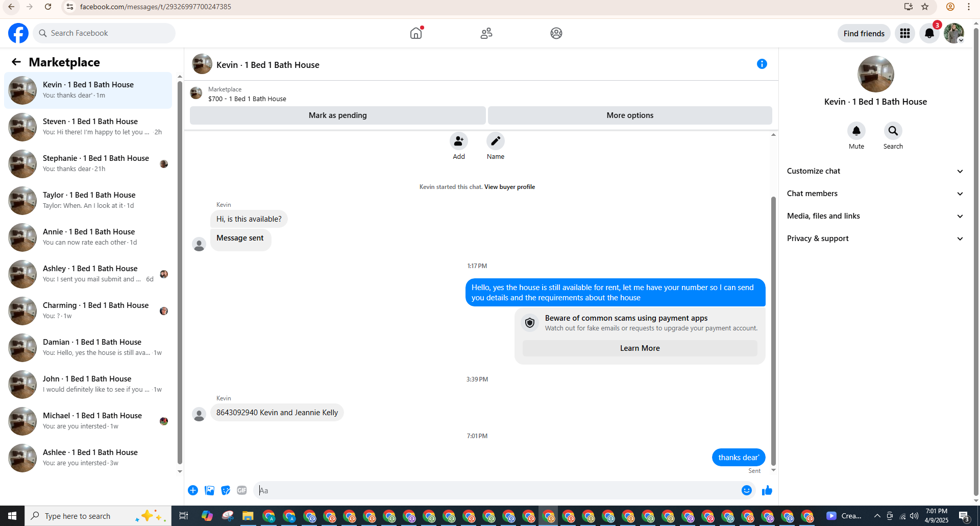Open Ashlee 1 Bed 1 Bath House chat
Viewport: 980px width, 526px height.
click(88, 458)
